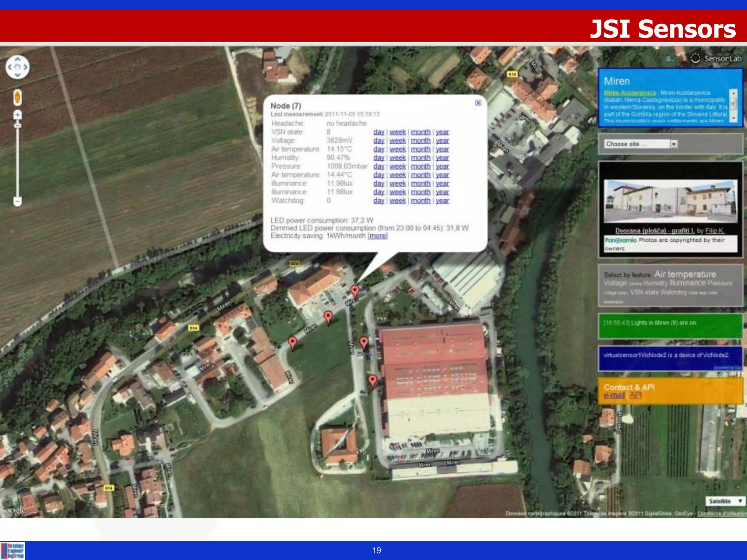Open the API link

(x=635, y=396)
